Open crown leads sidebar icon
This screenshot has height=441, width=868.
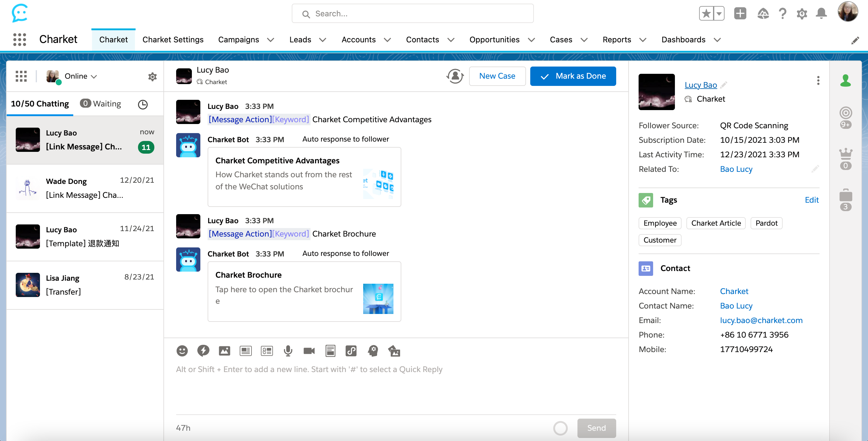[845, 154]
